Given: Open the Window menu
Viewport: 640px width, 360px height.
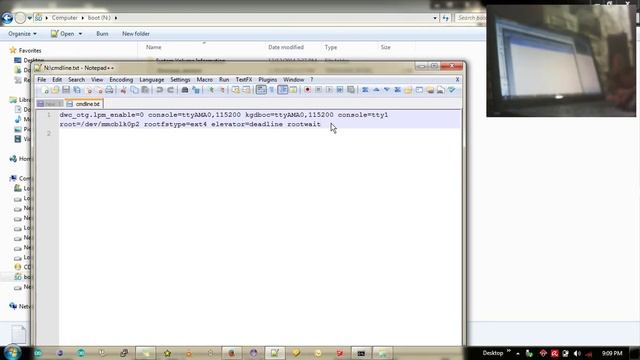Looking at the screenshot, I should (293, 80).
